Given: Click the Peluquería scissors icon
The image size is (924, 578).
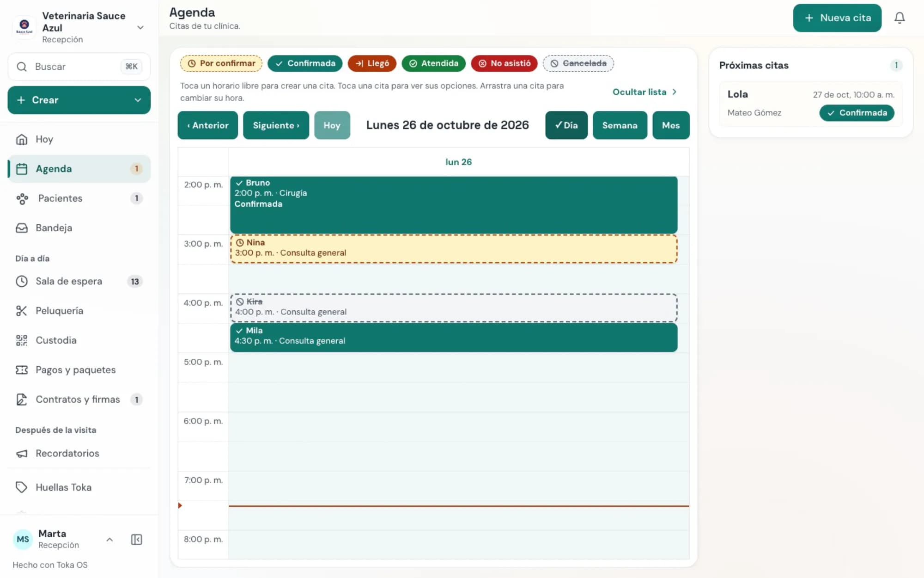Looking at the screenshot, I should [x=22, y=311].
